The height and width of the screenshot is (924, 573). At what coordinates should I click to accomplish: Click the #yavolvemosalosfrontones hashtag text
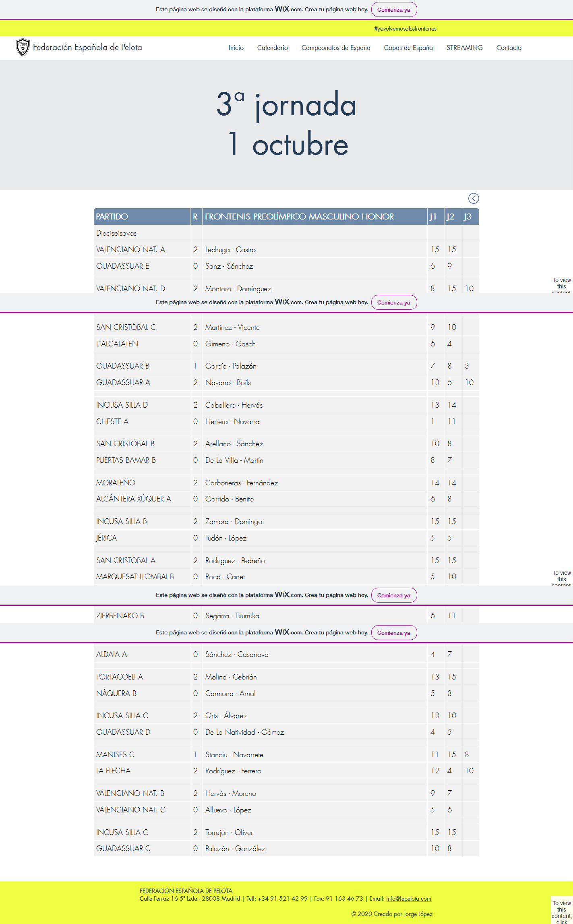point(405,29)
